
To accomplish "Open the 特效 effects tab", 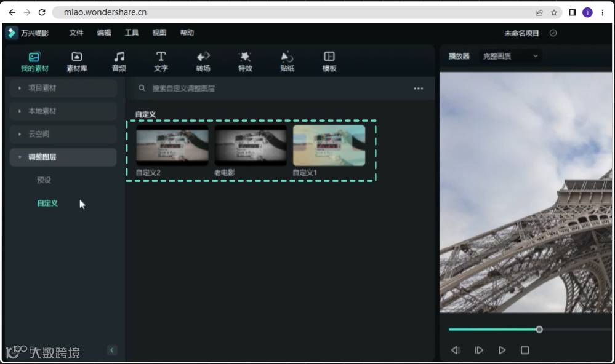I will [x=245, y=62].
